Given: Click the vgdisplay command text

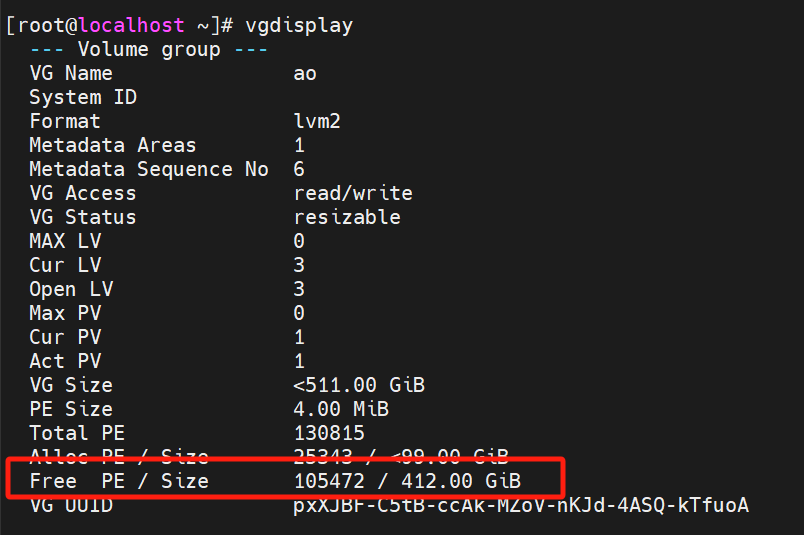Looking at the screenshot, I should [299, 26].
